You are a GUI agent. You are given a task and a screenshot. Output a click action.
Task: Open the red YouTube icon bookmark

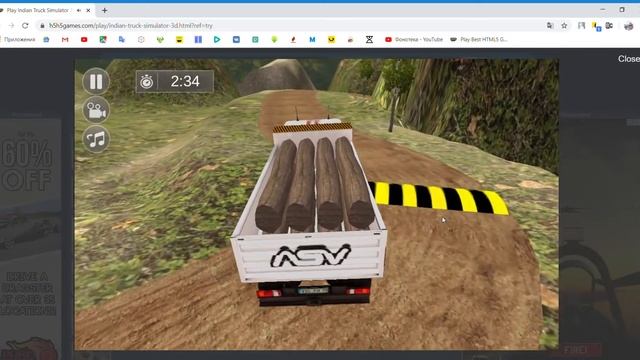click(84, 40)
